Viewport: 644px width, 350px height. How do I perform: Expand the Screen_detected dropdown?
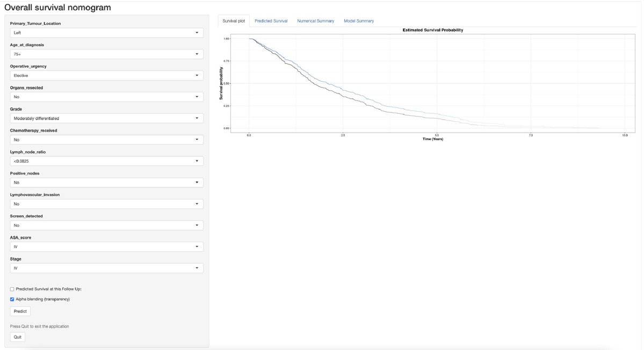click(x=106, y=225)
